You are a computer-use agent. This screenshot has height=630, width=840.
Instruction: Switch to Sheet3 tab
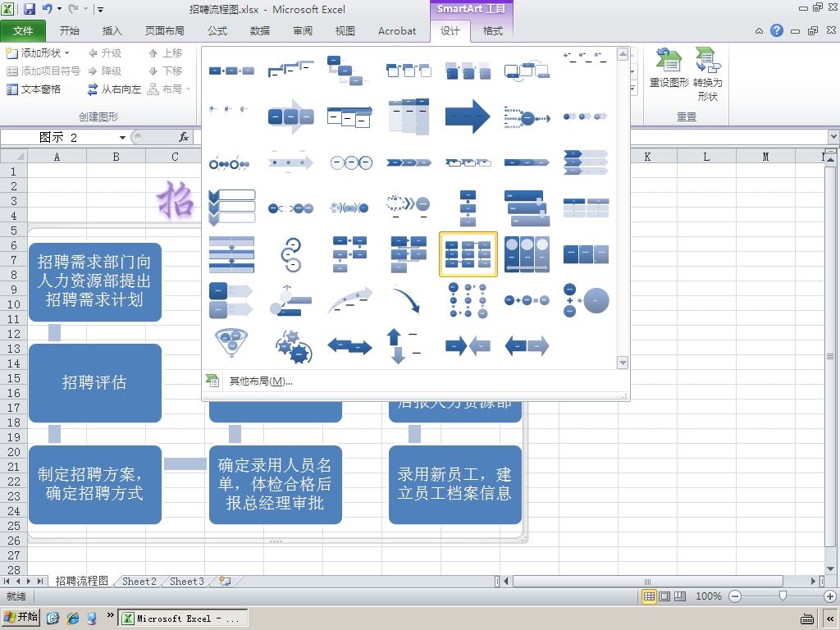(186, 581)
